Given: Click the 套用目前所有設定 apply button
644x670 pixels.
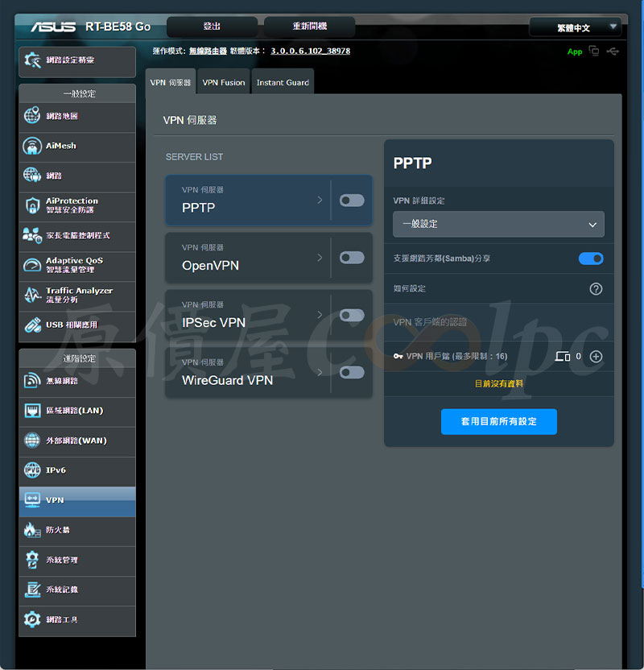Looking at the screenshot, I should click(x=498, y=421).
